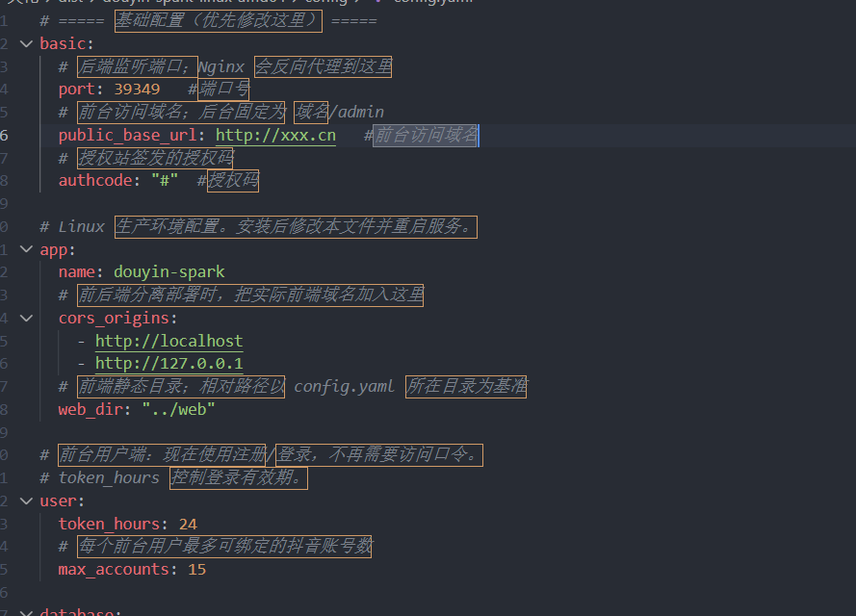Click the web_dir key
This screenshot has height=616, width=856.
(91, 409)
